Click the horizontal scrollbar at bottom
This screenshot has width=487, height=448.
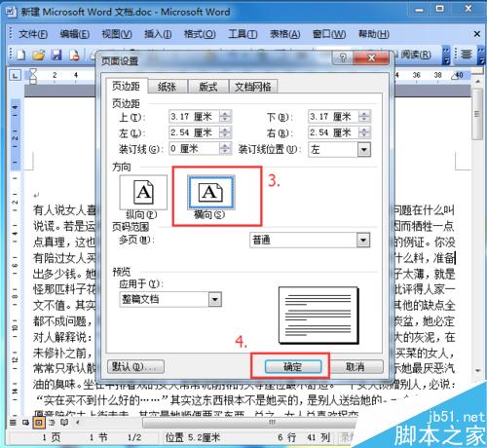pos(250,423)
